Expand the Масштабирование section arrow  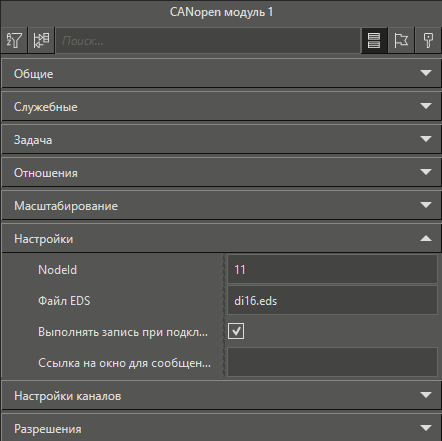tap(426, 205)
